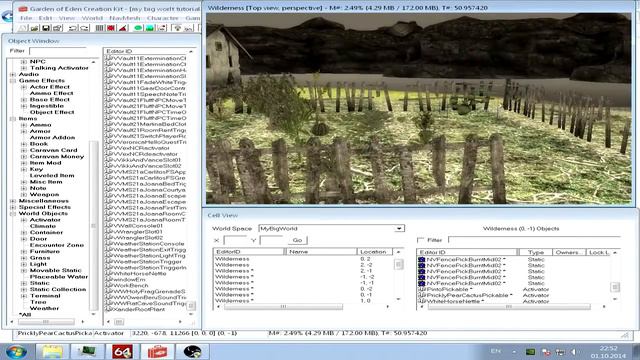This screenshot has height=360, width=640.
Task: Expand the Static Collection tree node
Action: coord(24,289)
